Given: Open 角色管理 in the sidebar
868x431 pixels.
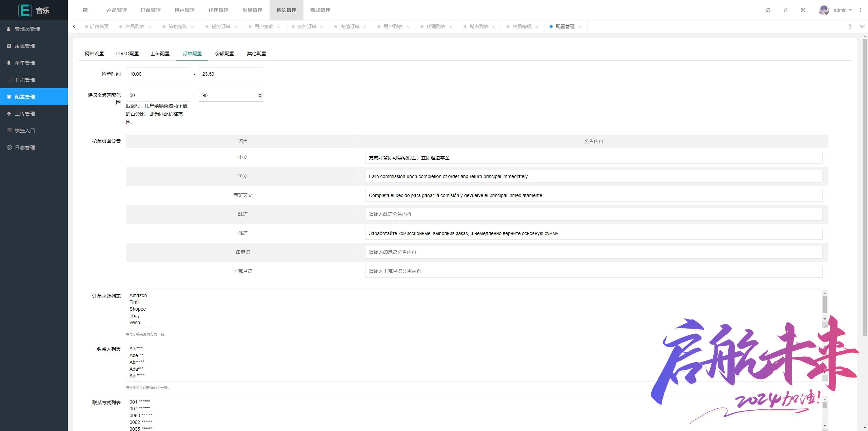Looking at the screenshot, I should click(34, 46).
